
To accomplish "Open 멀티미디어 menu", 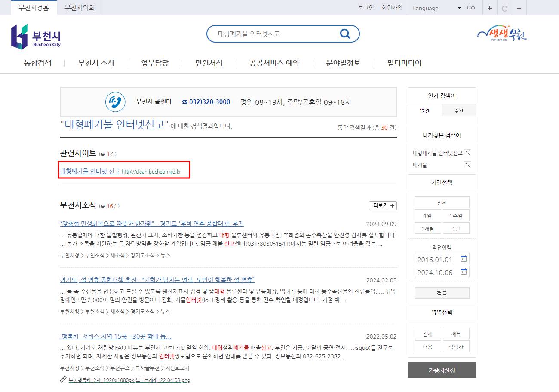I will pyautogui.click(x=404, y=63).
